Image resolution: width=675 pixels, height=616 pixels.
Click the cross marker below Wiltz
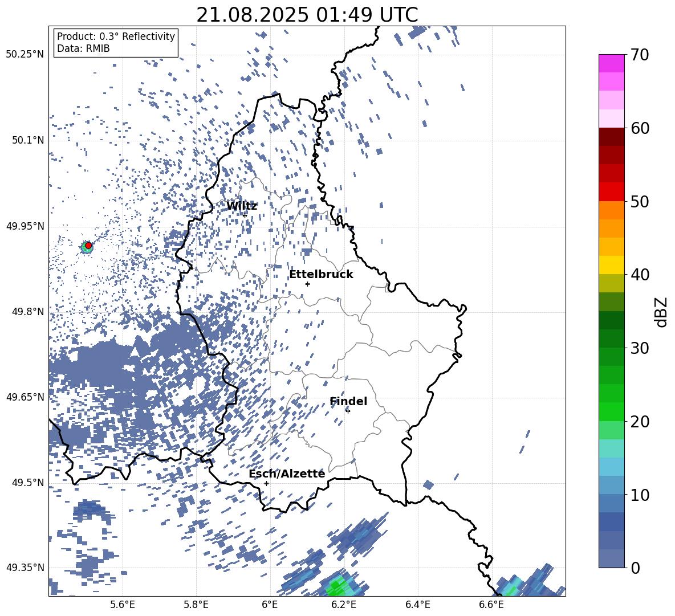[x=245, y=215]
